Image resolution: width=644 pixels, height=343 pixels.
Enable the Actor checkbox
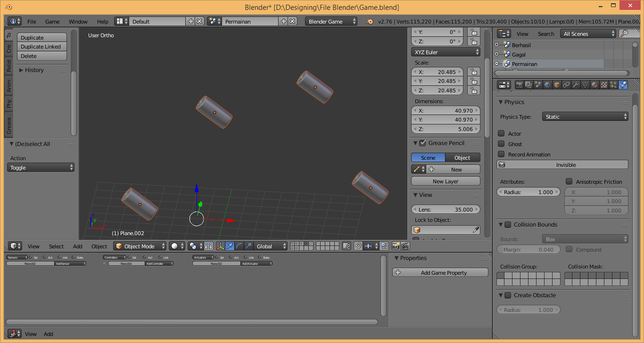tap(502, 134)
